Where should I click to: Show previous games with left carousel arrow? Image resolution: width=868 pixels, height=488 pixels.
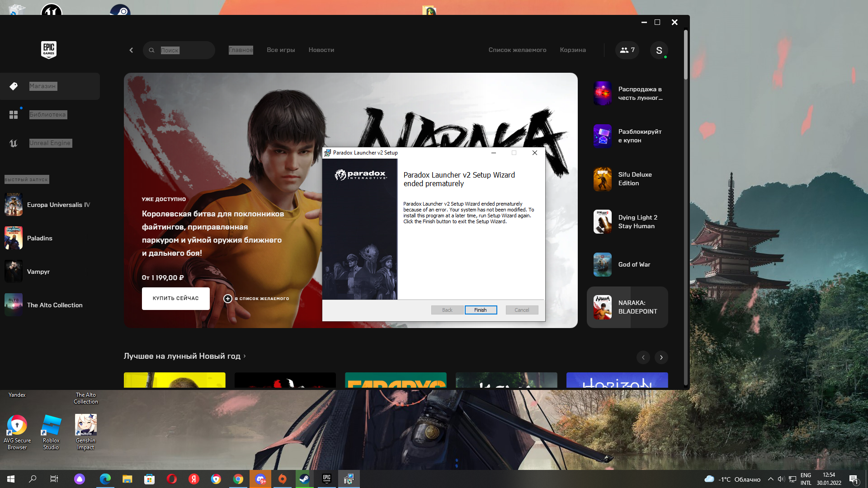(x=643, y=357)
